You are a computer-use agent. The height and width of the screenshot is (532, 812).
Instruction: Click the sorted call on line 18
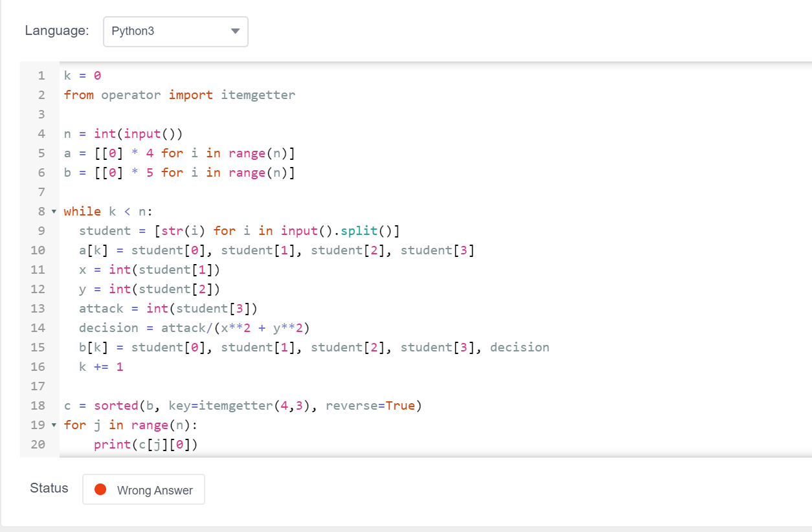click(x=117, y=405)
